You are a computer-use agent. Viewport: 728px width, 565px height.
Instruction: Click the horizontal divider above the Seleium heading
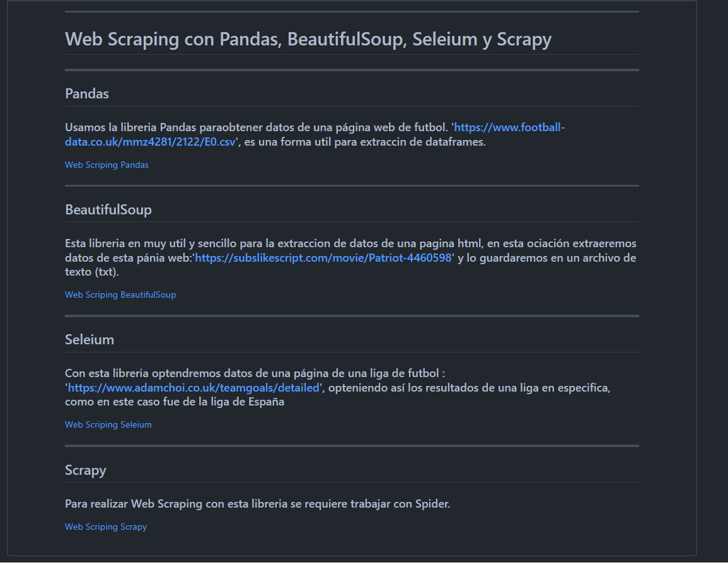[352, 316]
